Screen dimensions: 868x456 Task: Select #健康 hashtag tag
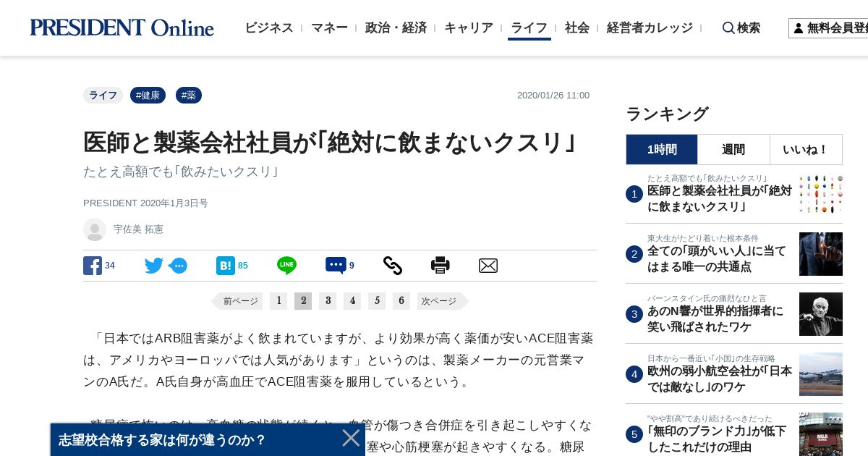coord(148,96)
